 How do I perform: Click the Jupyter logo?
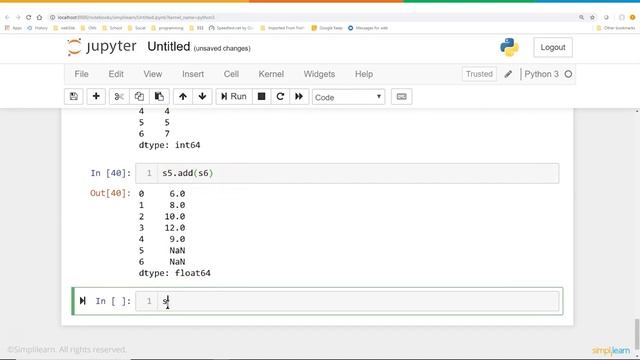point(102,47)
